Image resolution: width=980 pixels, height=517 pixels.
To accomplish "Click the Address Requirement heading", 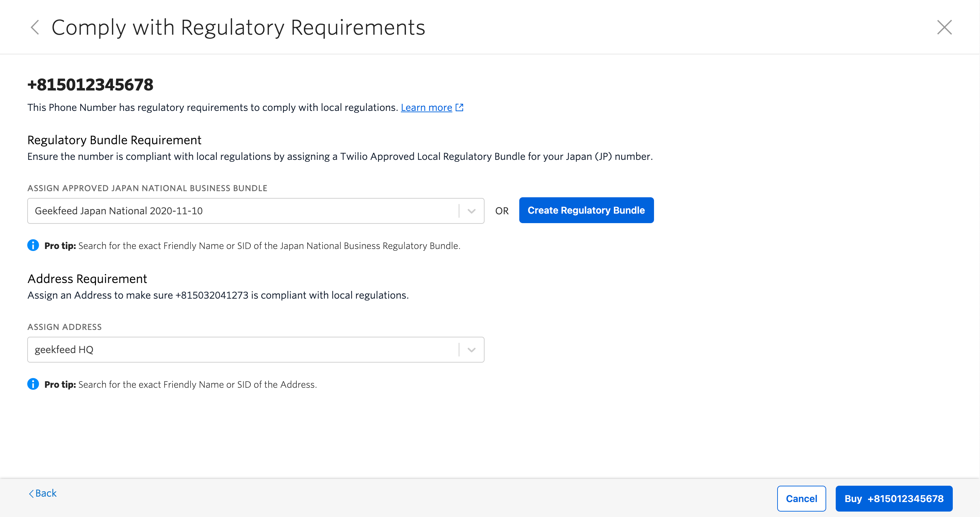I will [x=87, y=279].
